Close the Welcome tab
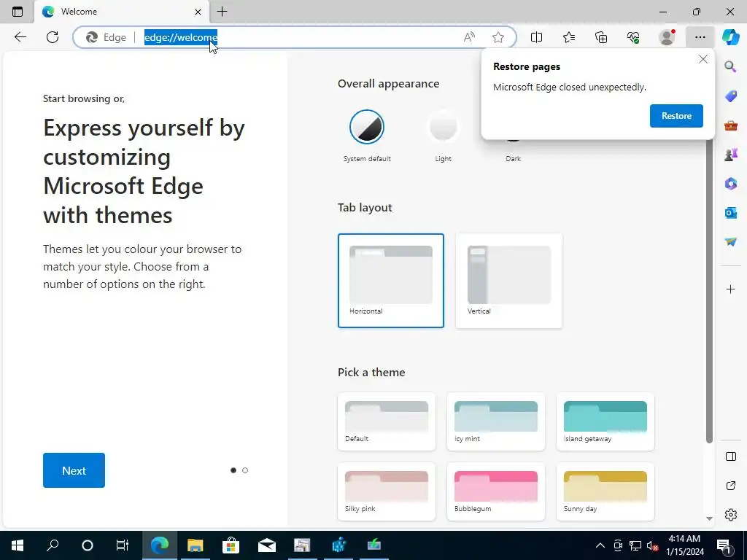 pos(198,12)
